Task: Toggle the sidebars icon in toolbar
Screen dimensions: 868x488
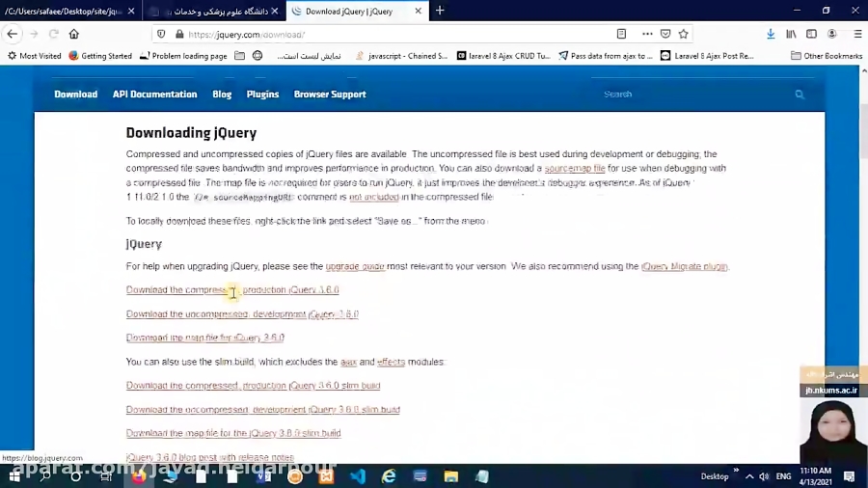Action: (x=811, y=34)
